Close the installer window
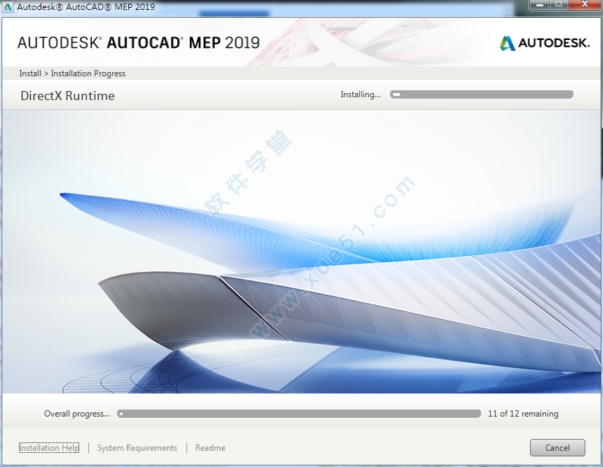The width and height of the screenshot is (603, 467). [x=585, y=5]
